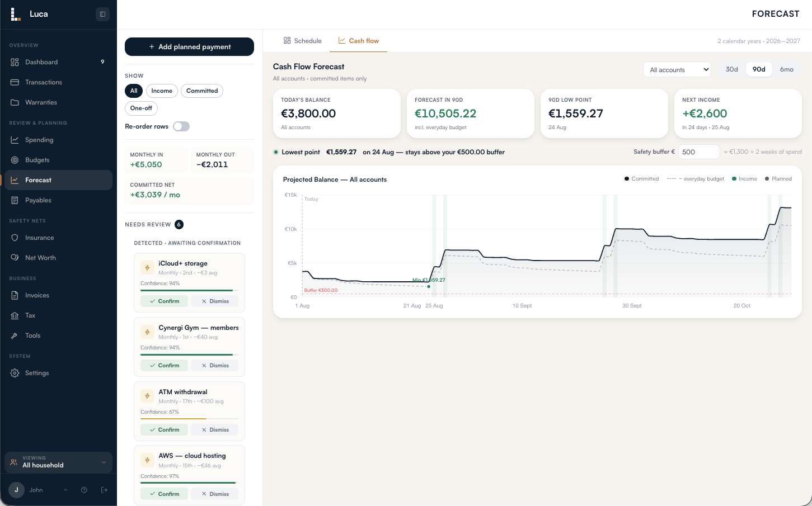Image resolution: width=812 pixels, height=506 pixels.
Task: Click the Min €1,559.27 chart marker
Action: coord(429,286)
